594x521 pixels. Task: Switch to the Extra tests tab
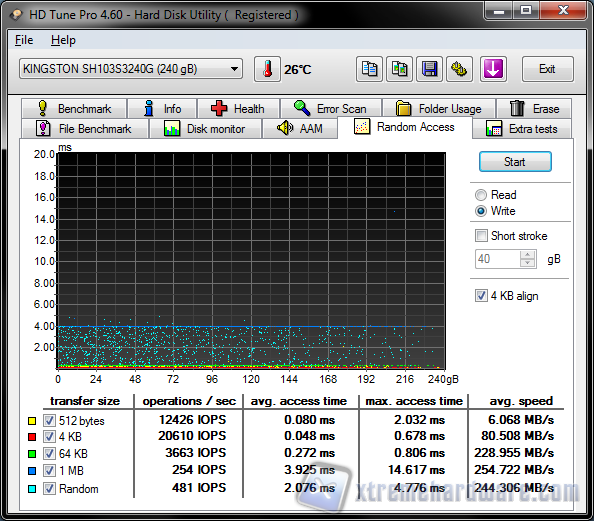pos(522,129)
